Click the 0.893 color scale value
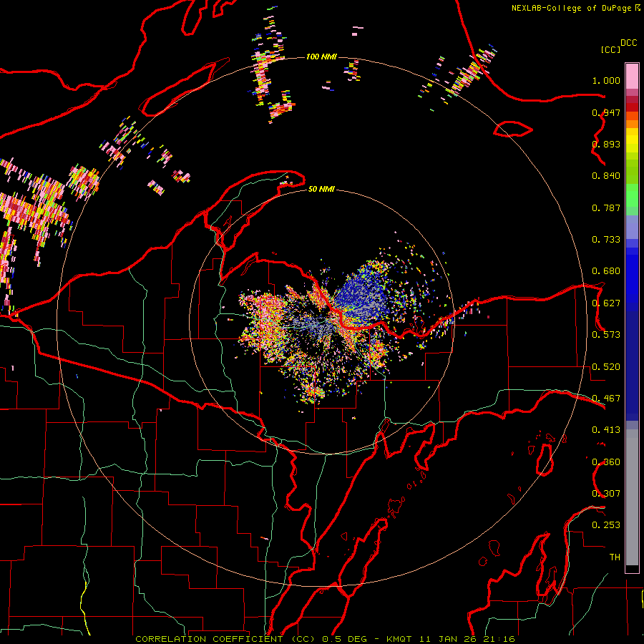The height and width of the screenshot is (644, 644). 606,144
